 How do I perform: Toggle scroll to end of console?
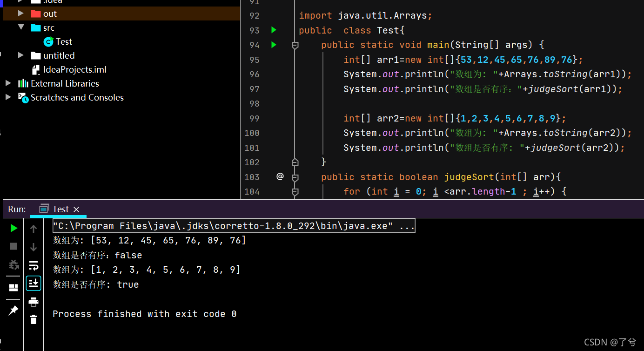click(x=34, y=283)
